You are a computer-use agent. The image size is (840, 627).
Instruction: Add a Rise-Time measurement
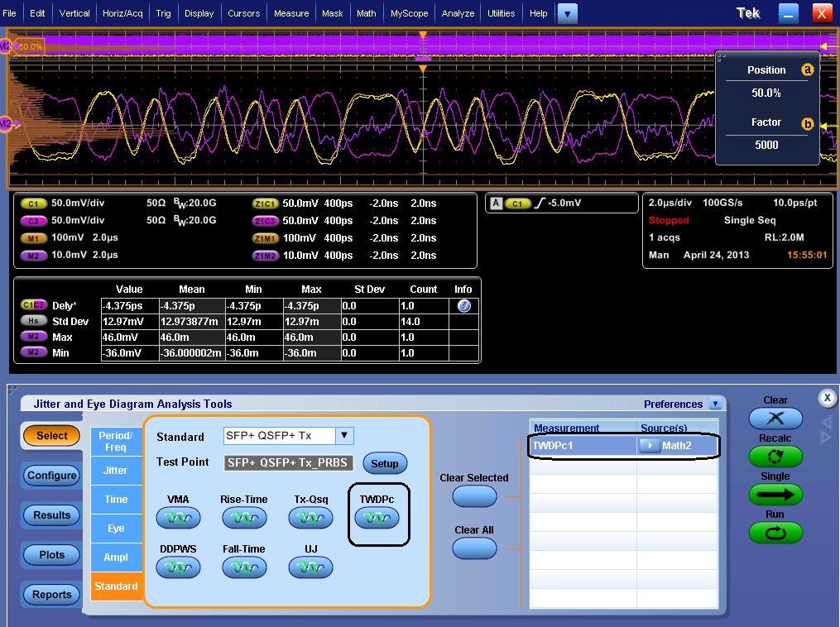244,517
